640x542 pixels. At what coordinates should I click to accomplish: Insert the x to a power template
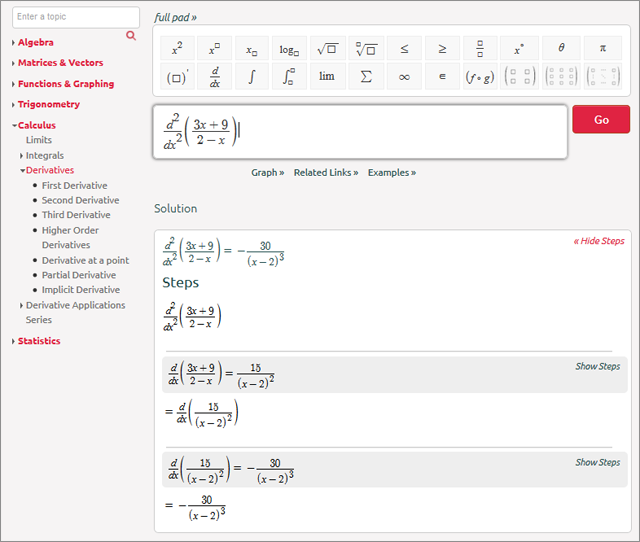click(x=214, y=49)
